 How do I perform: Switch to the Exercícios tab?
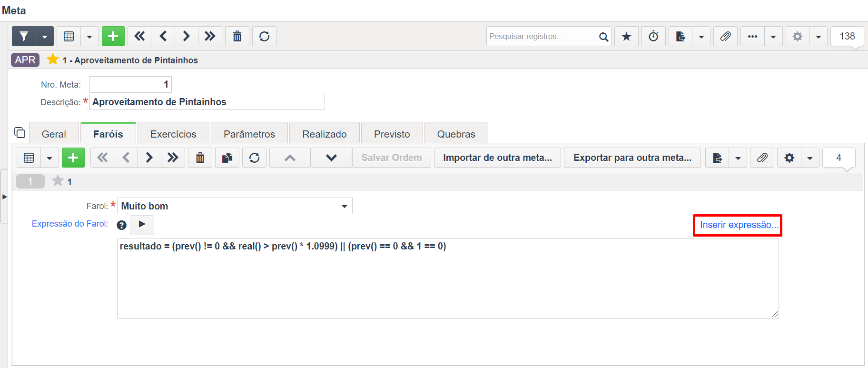click(x=173, y=134)
